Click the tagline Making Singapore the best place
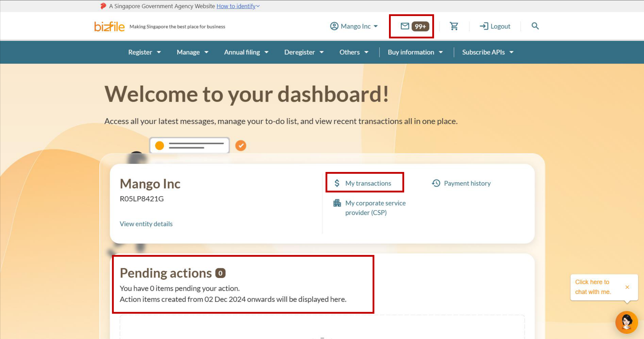This screenshot has width=644, height=339. [x=177, y=27]
